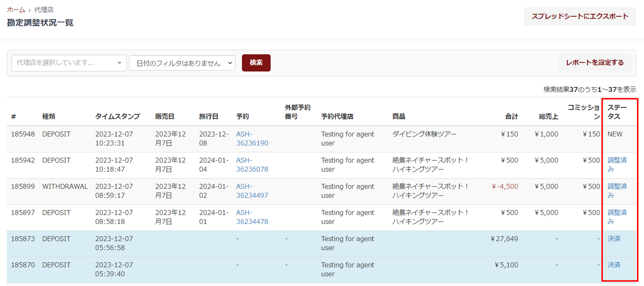644x286 pixels.
Task: Open booking link ASH-36236078
Action: coord(252,165)
